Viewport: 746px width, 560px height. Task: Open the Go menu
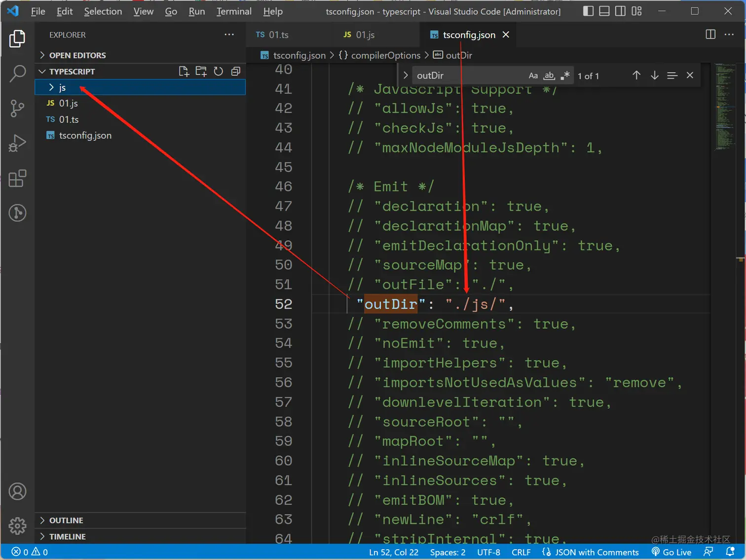(171, 11)
